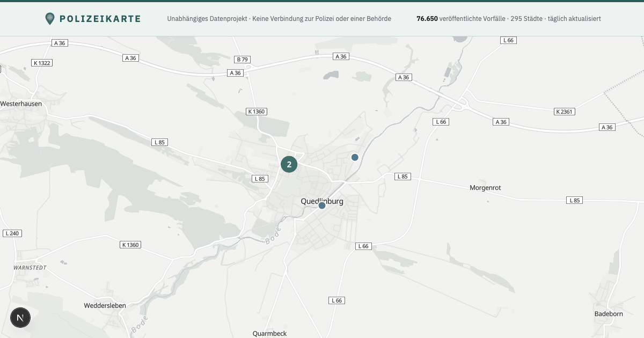The height and width of the screenshot is (338, 644).
Task: Click the Quedlinburg city label
Action: click(x=322, y=201)
